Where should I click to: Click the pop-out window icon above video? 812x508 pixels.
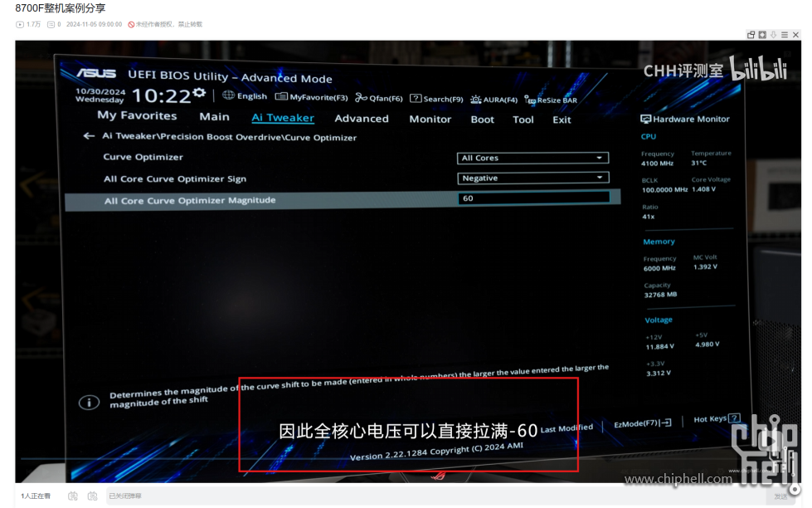coord(751,35)
